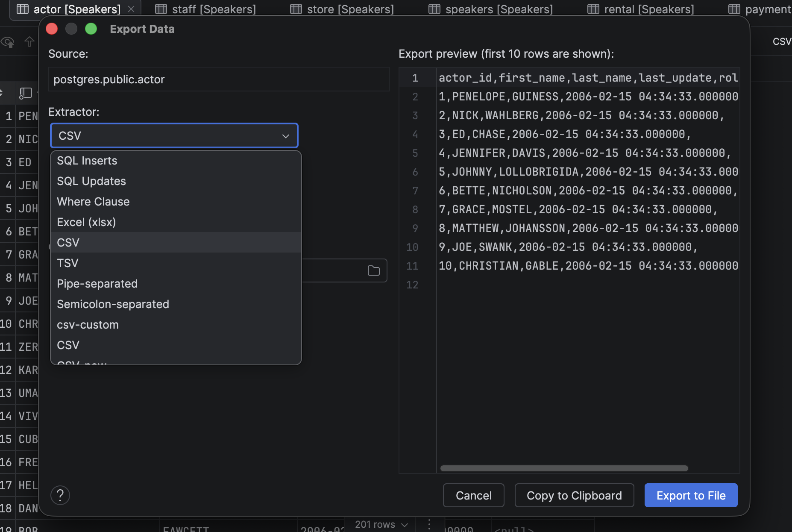Pick Where Clause extractor

tap(176, 202)
